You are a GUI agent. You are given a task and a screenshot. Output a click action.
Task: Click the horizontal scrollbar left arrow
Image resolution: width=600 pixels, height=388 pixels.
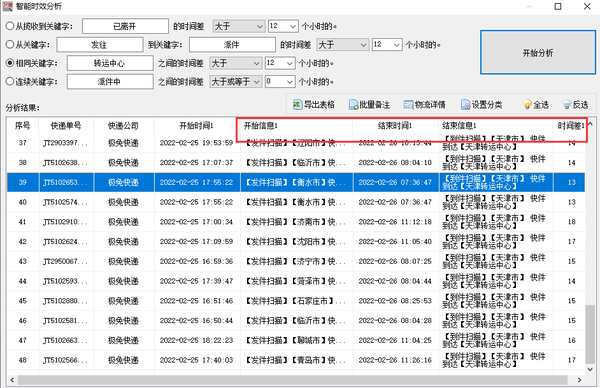12,380
